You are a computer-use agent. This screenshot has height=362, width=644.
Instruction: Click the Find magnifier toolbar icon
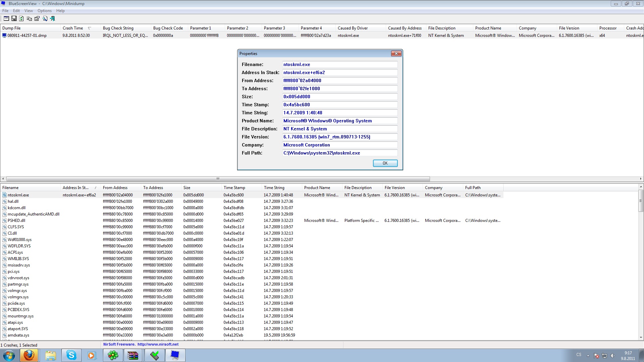pyautogui.click(x=45, y=18)
